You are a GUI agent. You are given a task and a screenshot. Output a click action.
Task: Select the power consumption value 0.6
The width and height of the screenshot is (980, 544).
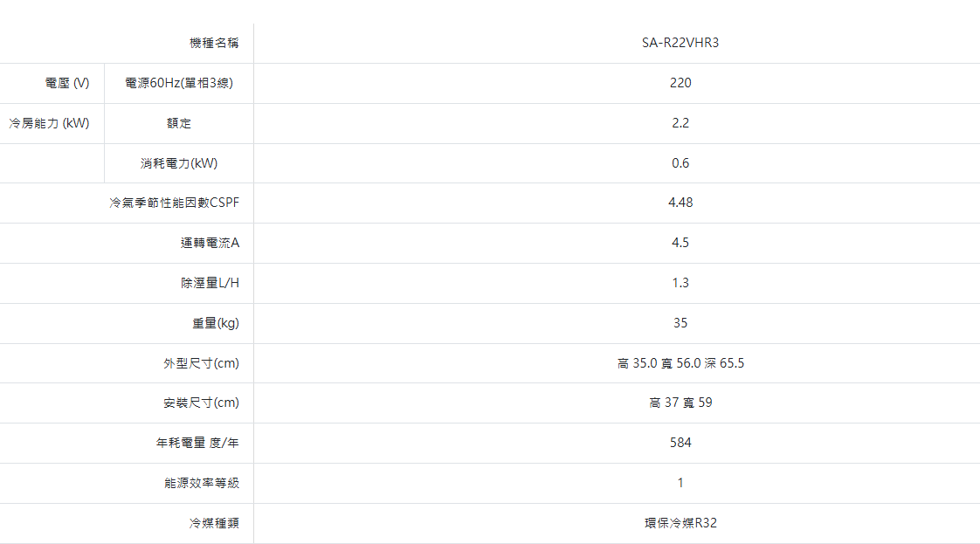point(680,163)
